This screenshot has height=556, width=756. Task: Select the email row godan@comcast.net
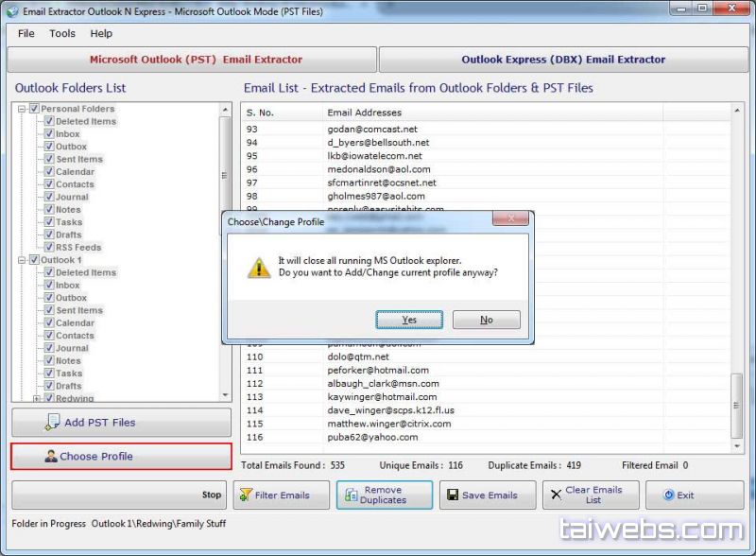tap(371, 129)
